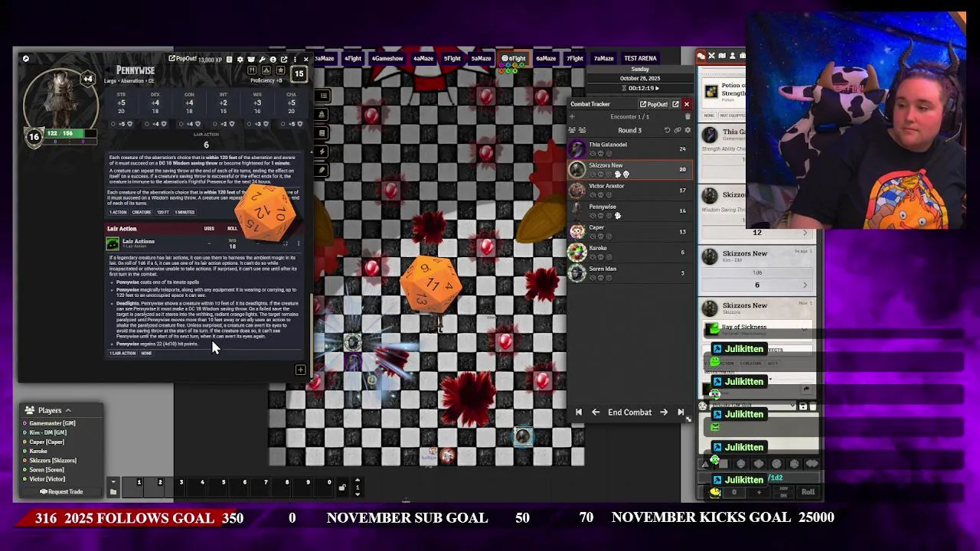Select the journal book scene control tool
The height and width of the screenshot is (551, 980).
click(323, 133)
